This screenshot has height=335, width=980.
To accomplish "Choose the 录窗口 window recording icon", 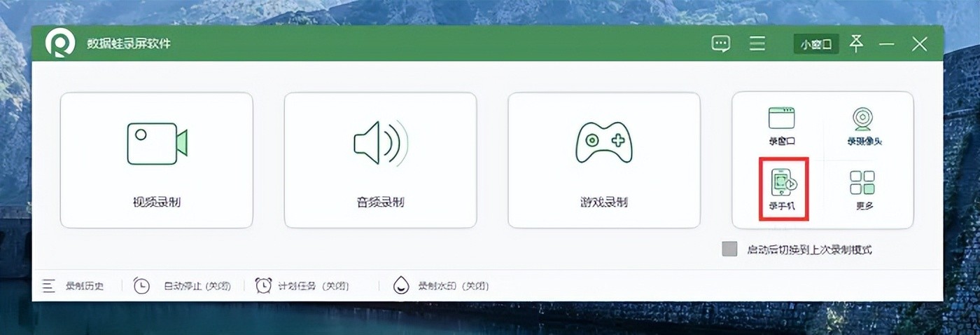I will [x=781, y=126].
